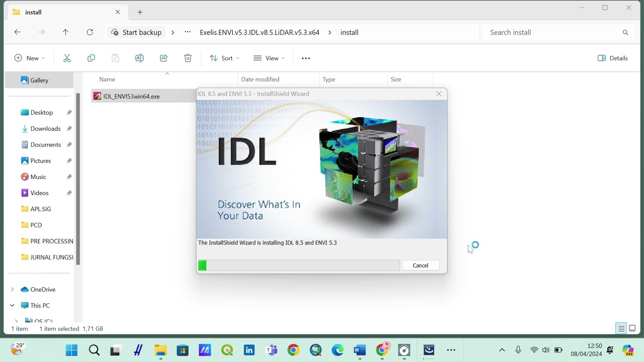Open the Sort dropdown
Viewport: 644px width, 362px height.
pyautogui.click(x=224, y=58)
